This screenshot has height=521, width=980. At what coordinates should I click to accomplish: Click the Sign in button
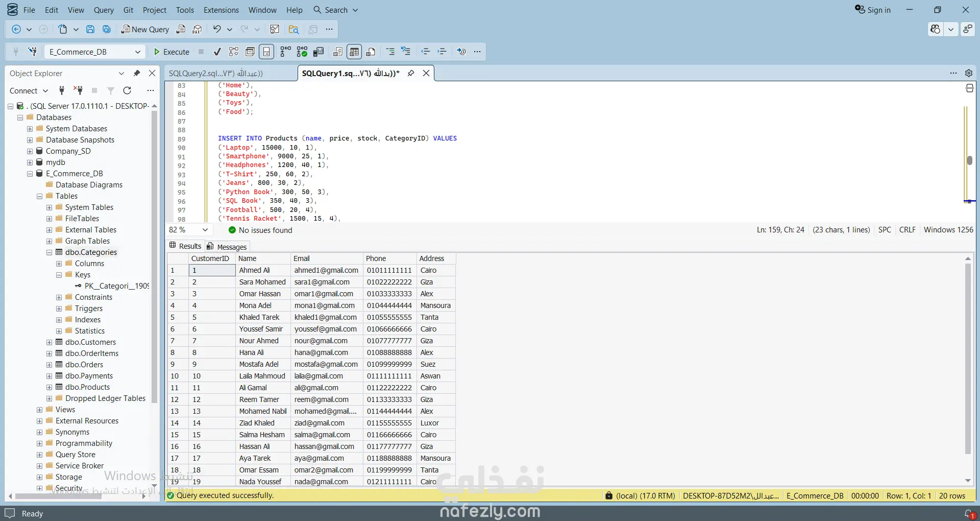(x=873, y=10)
